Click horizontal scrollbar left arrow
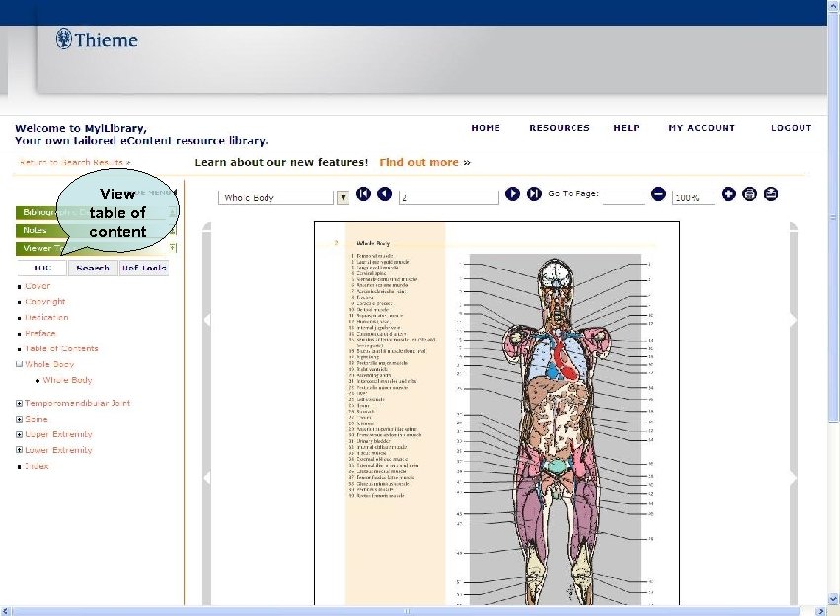This screenshot has width=840, height=616. [5, 611]
